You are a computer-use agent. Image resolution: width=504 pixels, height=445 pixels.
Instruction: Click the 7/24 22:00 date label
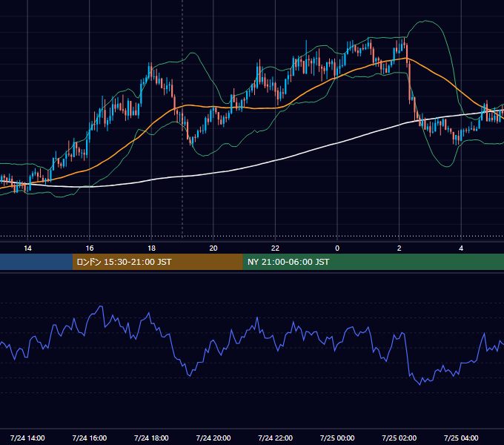[276, 438]
